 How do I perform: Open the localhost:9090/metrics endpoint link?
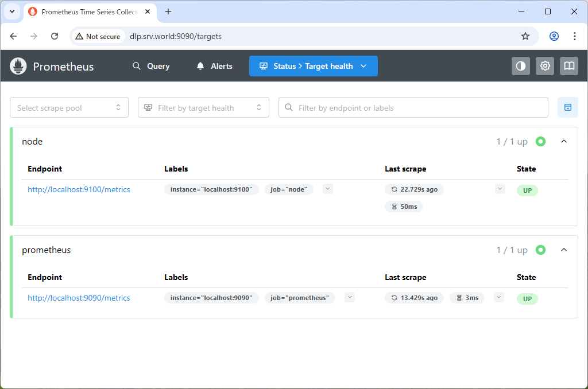point(79,298)
